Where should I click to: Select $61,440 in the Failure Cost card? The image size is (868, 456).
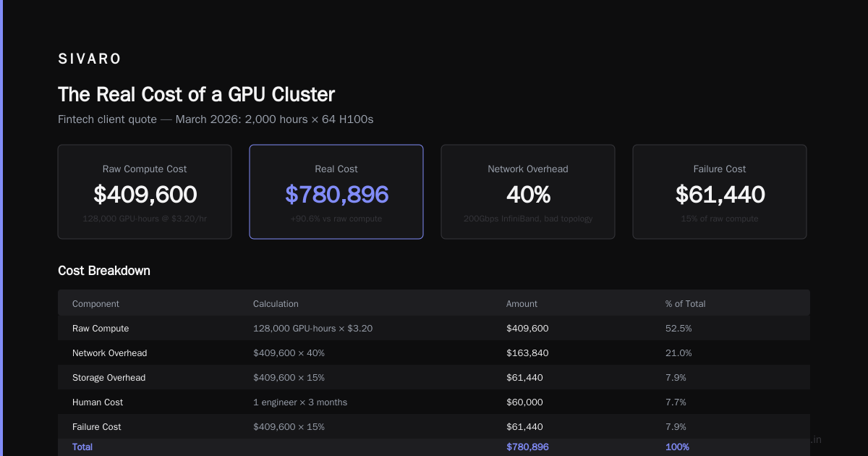click(720, 194)
